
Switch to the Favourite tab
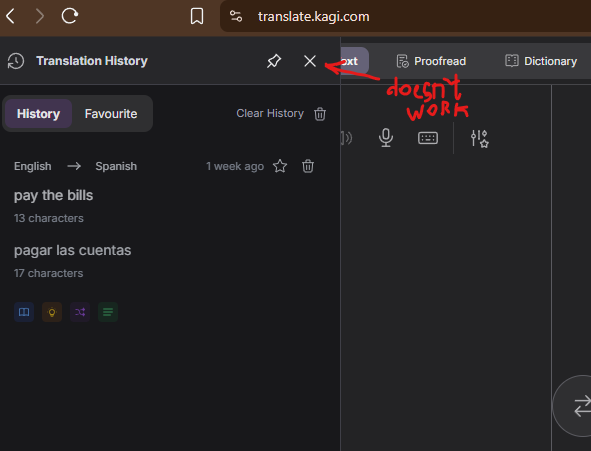pyautogui.click(x=111, y=114)
